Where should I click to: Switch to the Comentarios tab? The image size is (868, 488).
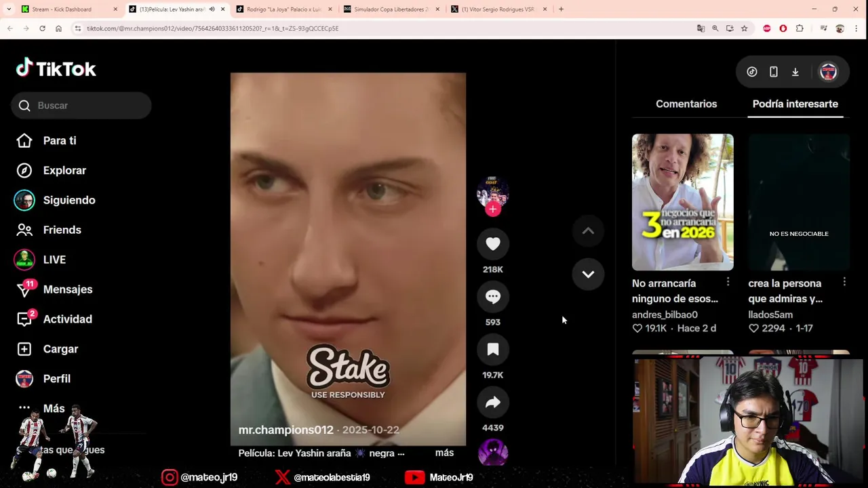tap(686, 104)
